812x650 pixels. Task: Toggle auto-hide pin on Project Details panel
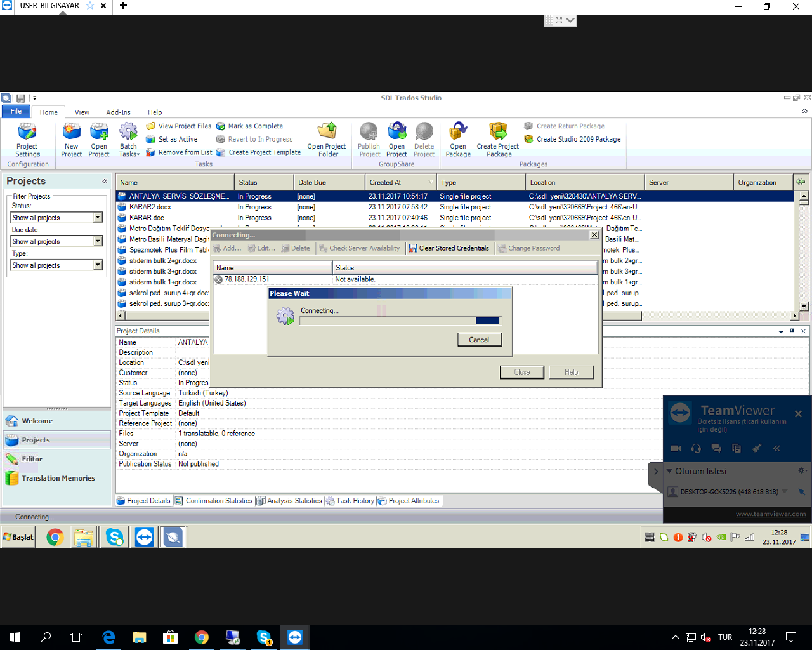pyautogui.click(x=792, y=331)
